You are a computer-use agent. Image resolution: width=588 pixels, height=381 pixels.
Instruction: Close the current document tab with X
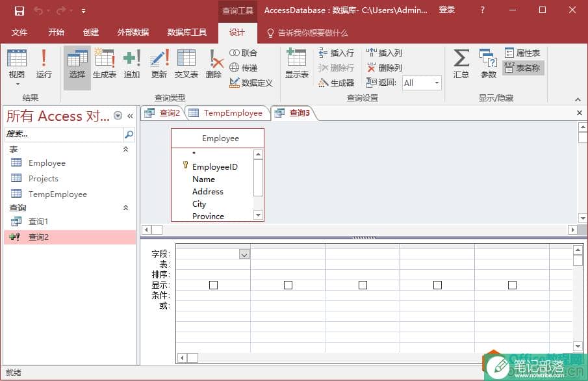[580, 112]
